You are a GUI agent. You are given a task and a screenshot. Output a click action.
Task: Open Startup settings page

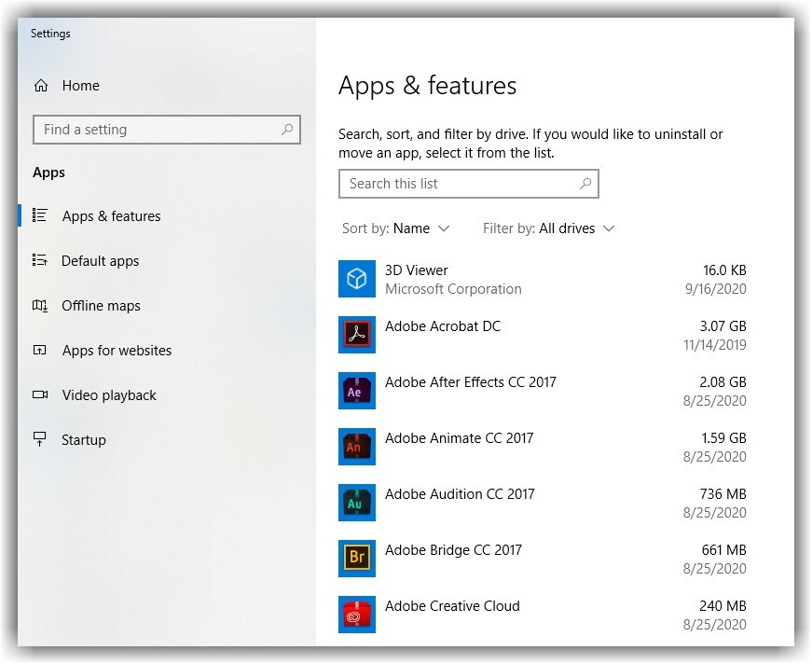coord(83,440)
